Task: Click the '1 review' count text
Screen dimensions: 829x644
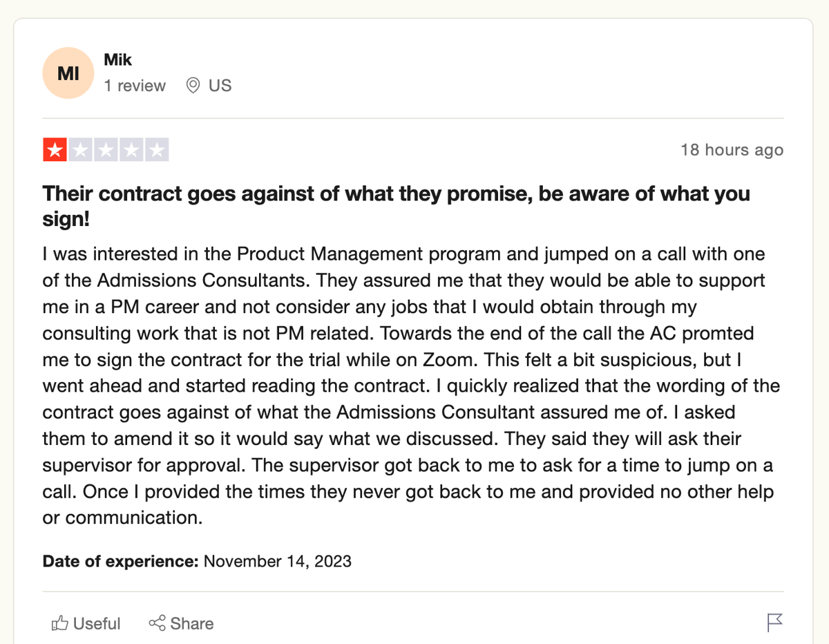Action: click(135, 86)
